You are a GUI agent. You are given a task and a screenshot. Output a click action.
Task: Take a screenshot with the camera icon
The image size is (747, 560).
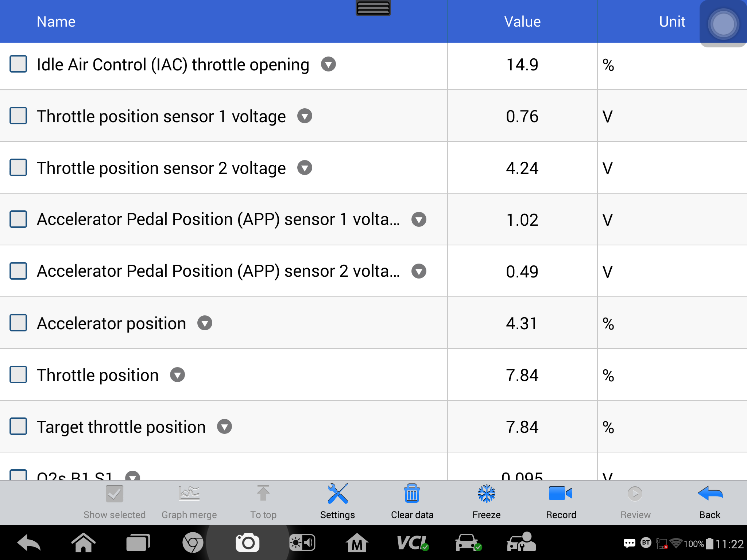tap(248, 543)
